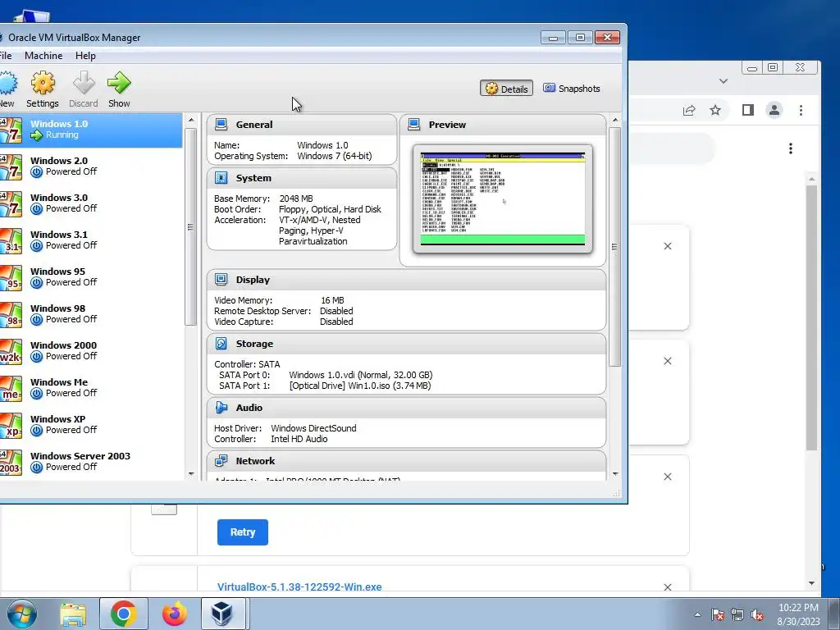Switch to Chrome in the taskbar
840x630 pixels.
124,614
